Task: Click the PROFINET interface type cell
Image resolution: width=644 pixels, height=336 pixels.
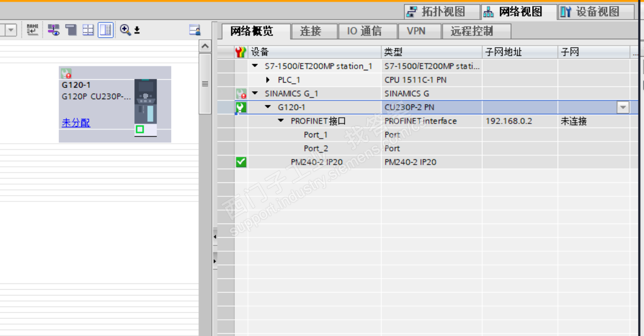Action: 432,121
